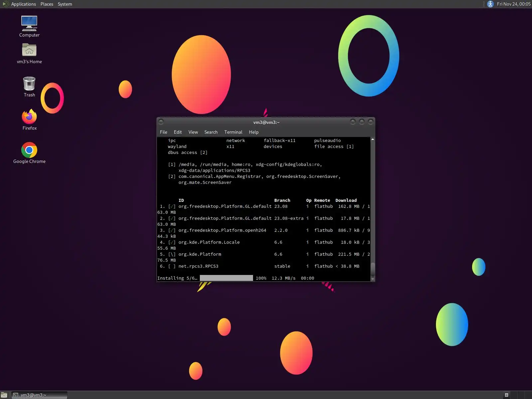
Task: Click the terminal scrollbar down arrow
Action: coord(373,279)
